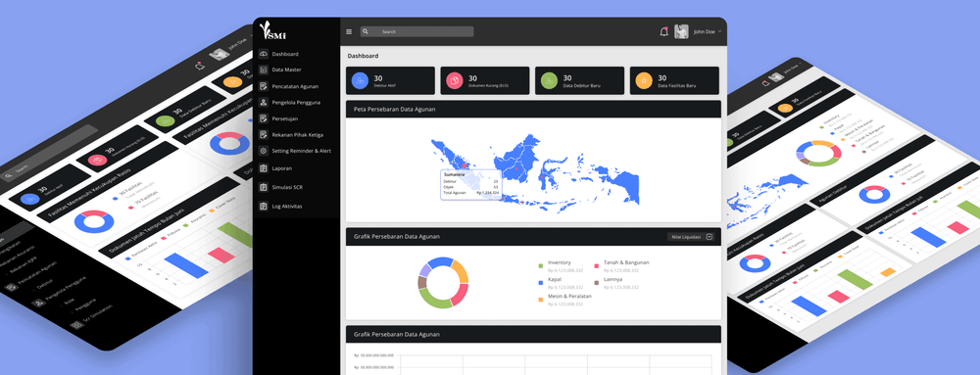Click pink Dokumen Kurang card icon, center window
This screenshot has height=375, width=980.
pos(455,80)
